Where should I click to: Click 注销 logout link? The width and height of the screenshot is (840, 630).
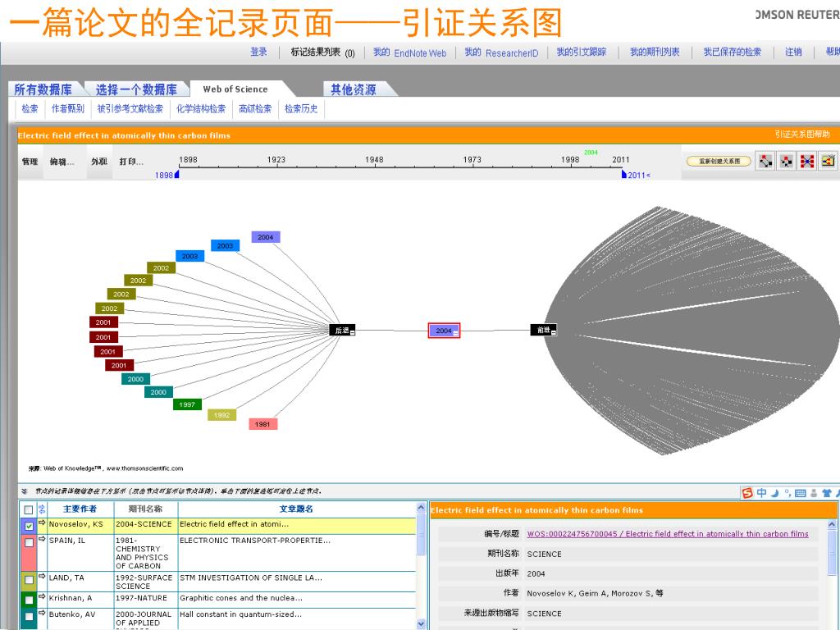click(793, 52)
